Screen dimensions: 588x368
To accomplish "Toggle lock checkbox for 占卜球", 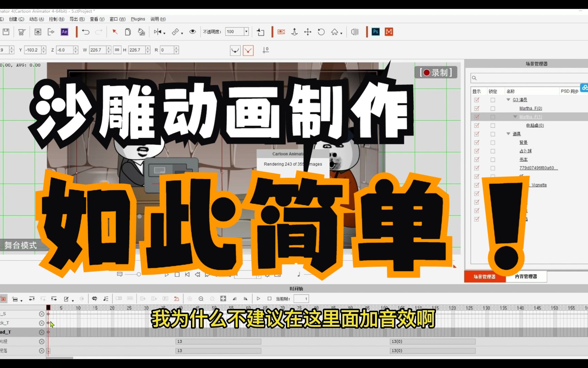I will (493, 151).
